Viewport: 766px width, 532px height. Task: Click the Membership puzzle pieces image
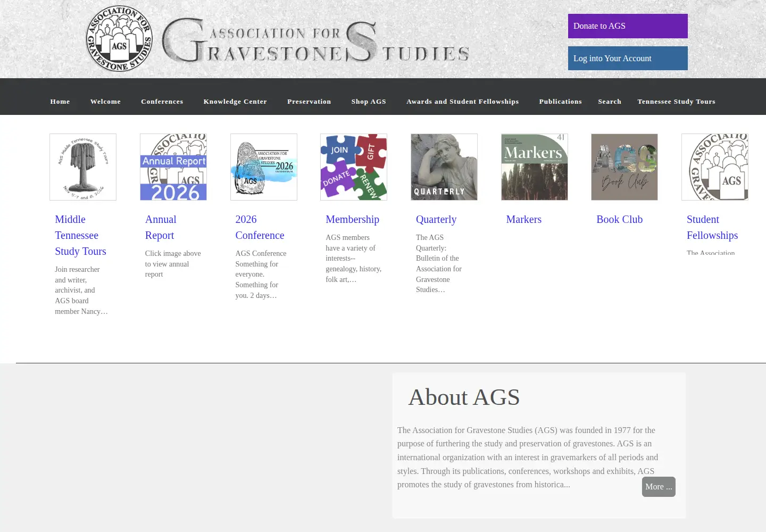click(x=354, y=167)
